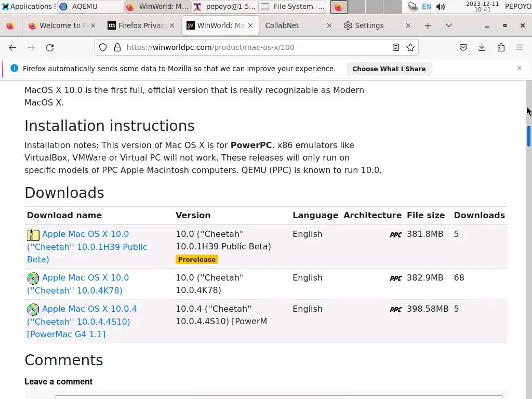Open File System window from taskbar
532x399 pixels.
[x=293, y=6]
